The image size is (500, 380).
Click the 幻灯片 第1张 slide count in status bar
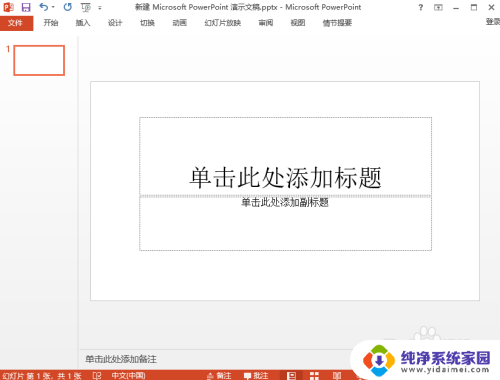click(x=42, y=376)
